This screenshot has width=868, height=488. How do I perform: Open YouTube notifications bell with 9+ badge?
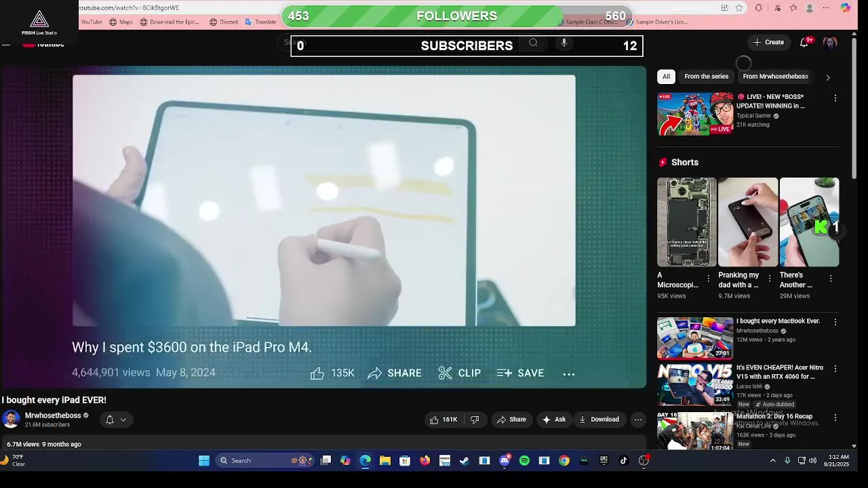(x=804, y=42)
